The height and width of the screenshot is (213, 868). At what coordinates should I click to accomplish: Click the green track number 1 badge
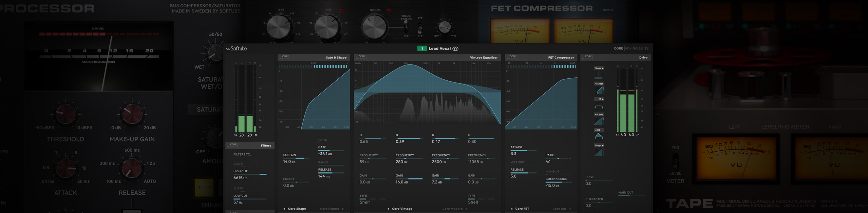(x=422, y=48)
